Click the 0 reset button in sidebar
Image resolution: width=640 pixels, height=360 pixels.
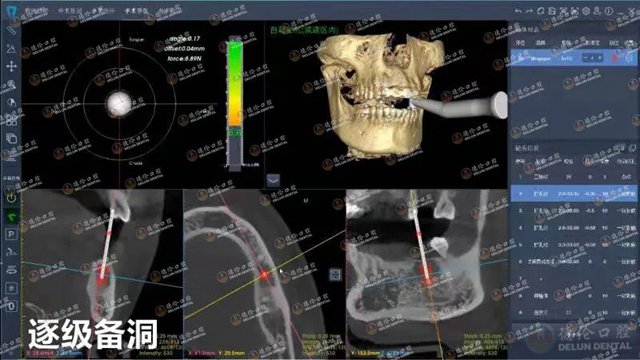click(11, 306)
